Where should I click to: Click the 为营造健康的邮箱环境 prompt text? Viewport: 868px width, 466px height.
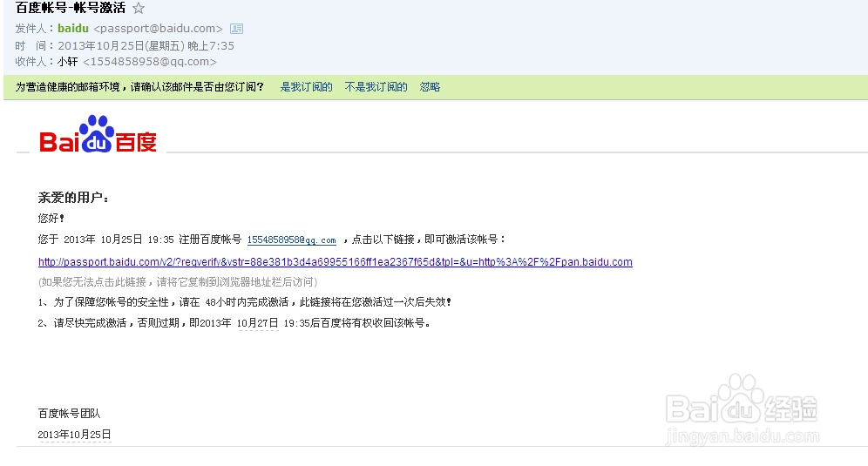click(139, 87)
